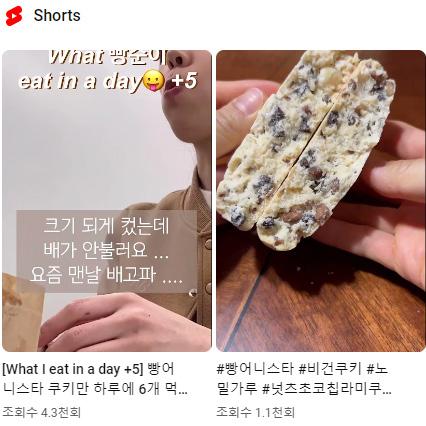Click the paper bag in left thumbnail
The width and height of the screenshot is (426, 426).
(22, 312)
